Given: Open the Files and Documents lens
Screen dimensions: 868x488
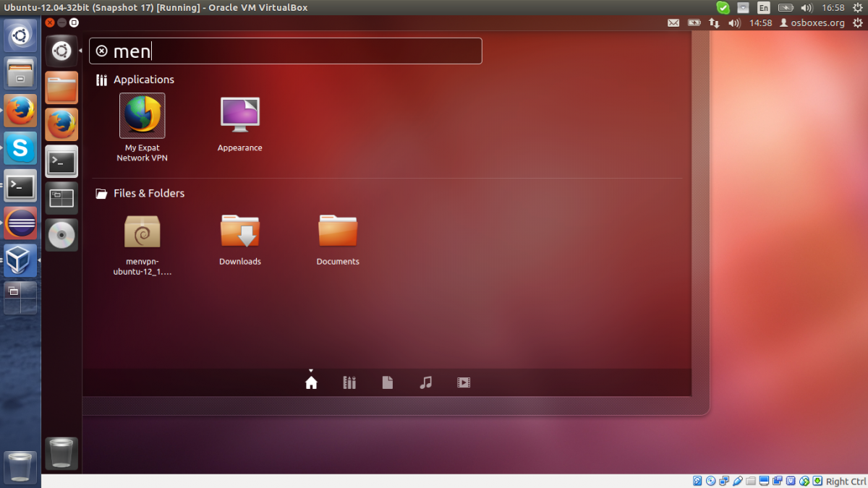Looking at the screenshot, I should 388,382.
